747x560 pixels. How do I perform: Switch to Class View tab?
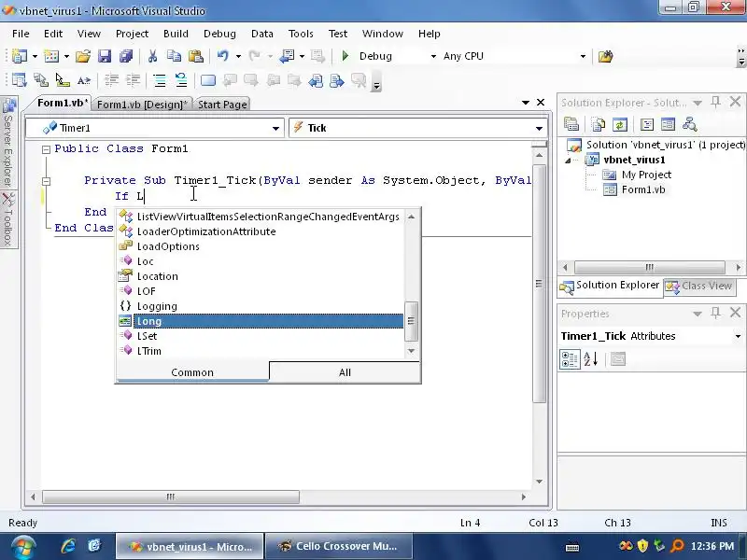pos(700,286)
